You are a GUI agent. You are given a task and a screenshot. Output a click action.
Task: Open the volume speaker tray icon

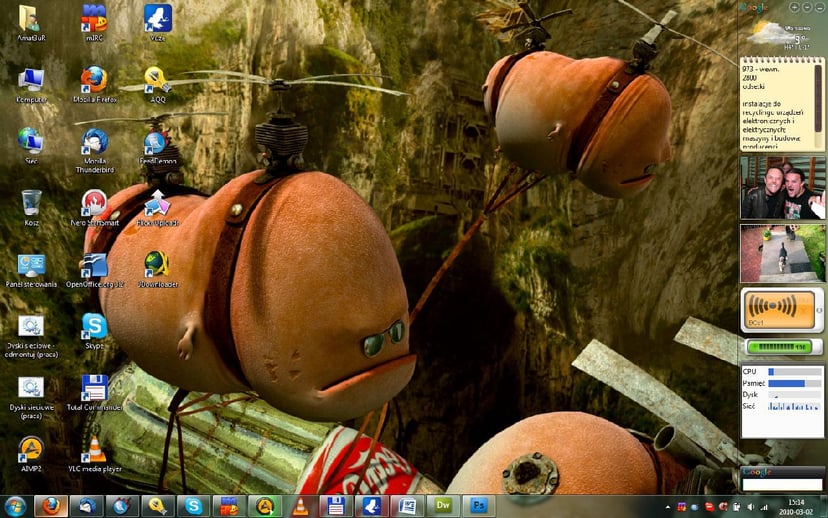click(x=750, y=507)
